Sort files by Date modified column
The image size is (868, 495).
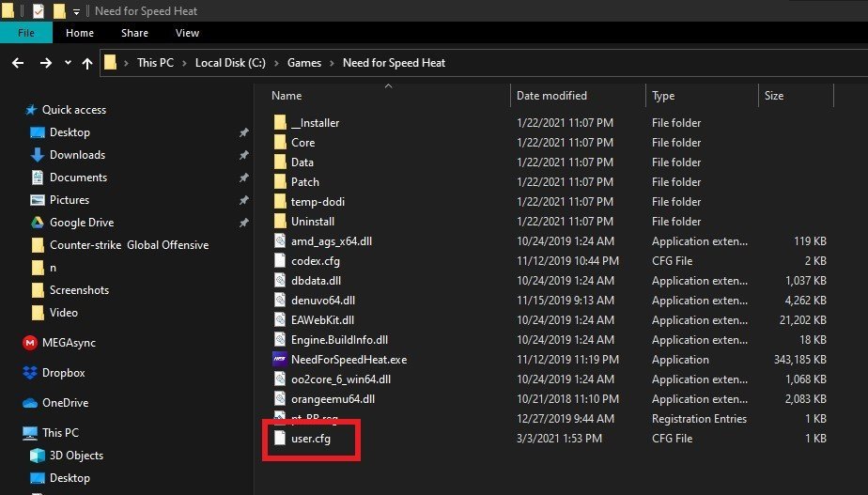551,96
